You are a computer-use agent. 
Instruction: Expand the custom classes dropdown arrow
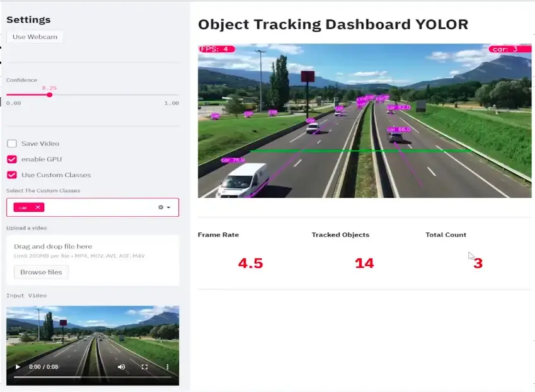point(169,207)
